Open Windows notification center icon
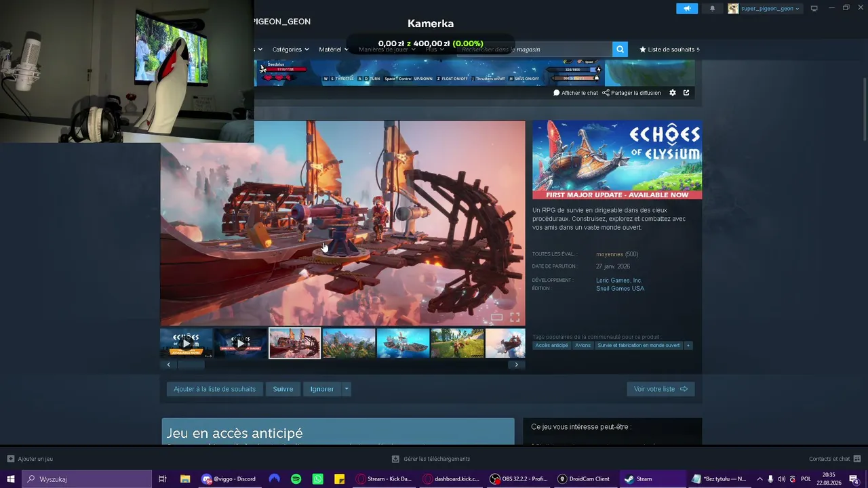The image size is (868, 488). point(854,479)
